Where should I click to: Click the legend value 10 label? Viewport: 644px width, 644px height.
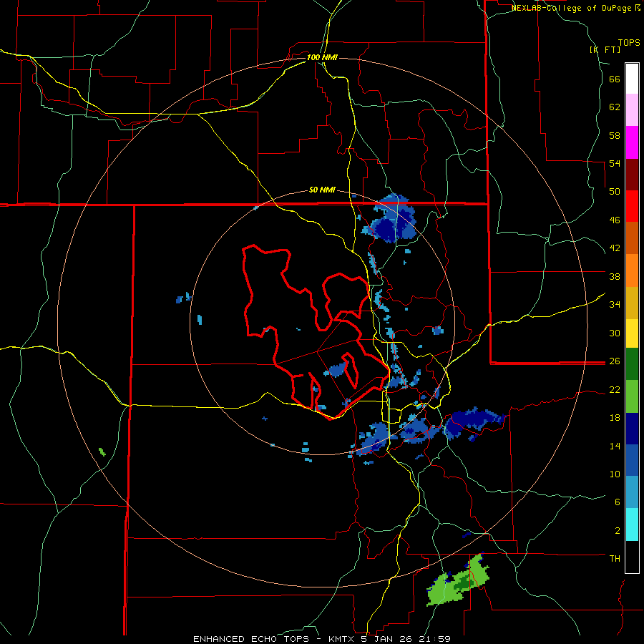click(615, 474)
